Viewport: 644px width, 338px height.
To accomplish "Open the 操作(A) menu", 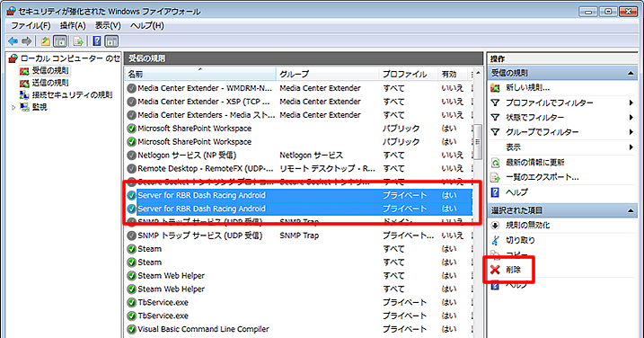I will (73, 25).
